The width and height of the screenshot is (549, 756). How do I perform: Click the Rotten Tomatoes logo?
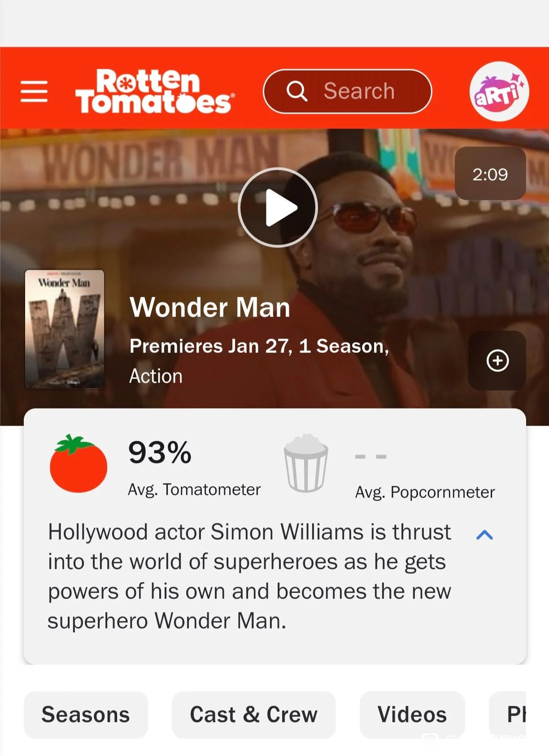click(x=155, y=91)
